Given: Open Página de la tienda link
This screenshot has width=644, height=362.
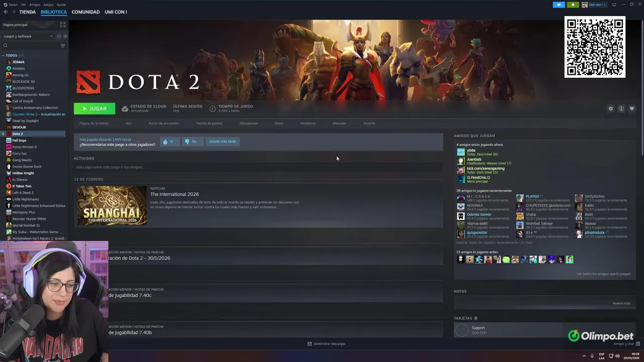Looking at the screenshot, I should (94, 123).
